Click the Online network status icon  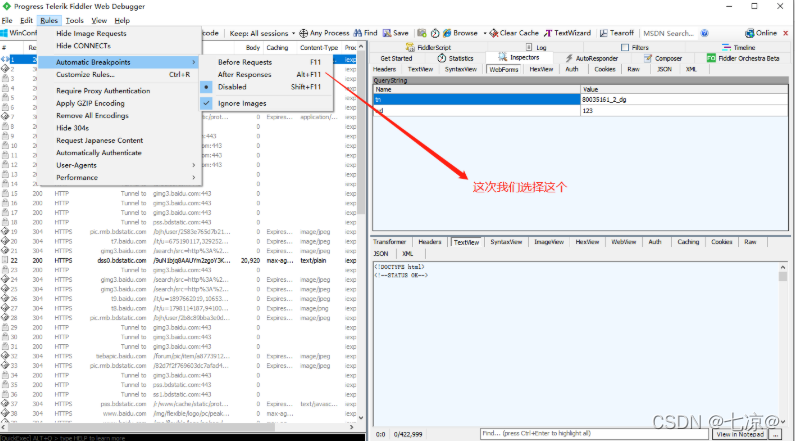tap(749, 33)
